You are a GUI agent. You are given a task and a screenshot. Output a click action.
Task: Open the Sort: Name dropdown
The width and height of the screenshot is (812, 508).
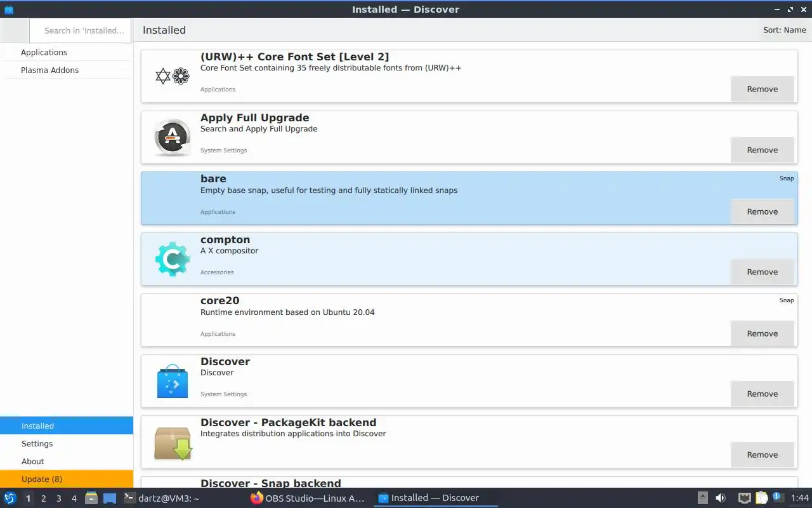pos(785,30)
